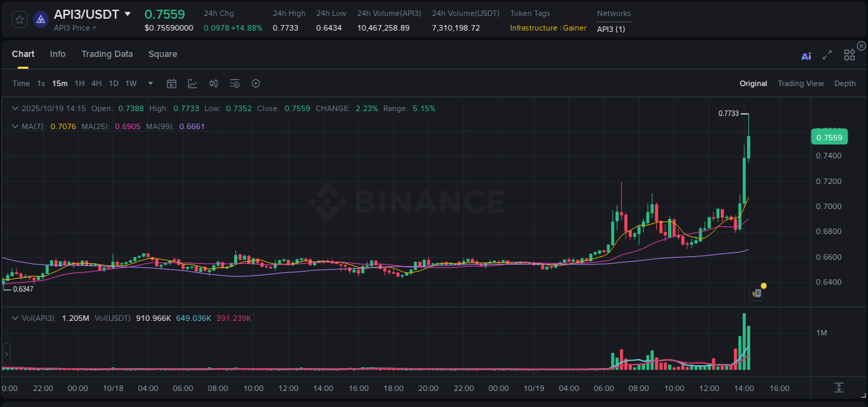Switch to the Square tab
This screenshot has width=868, height=407.
tap(162, 54)
